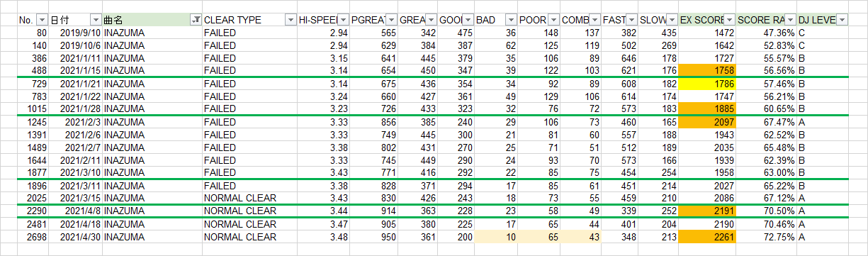
Task: Open the BAD column filter dropdown
Action: click(510, 20)
